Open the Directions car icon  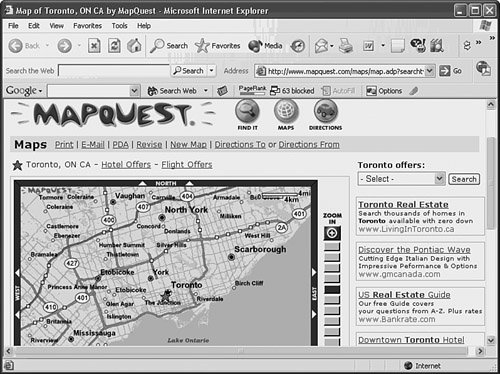[x=326, y=111]
